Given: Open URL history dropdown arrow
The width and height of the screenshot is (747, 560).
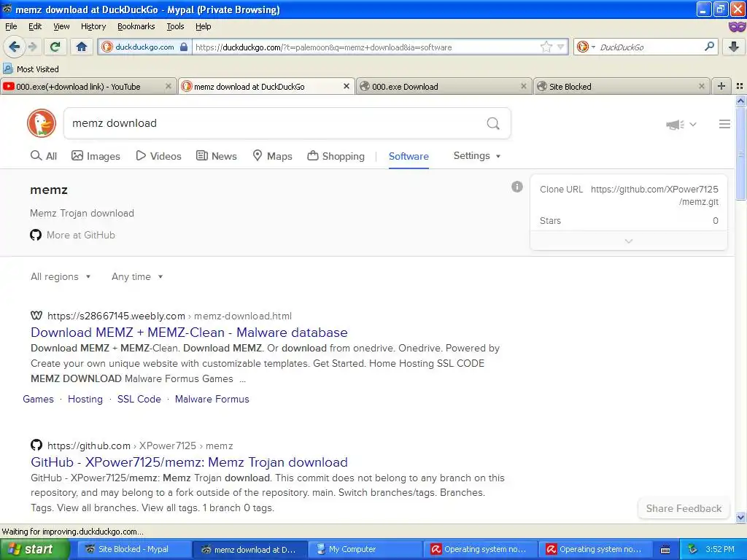Looking at the screenshot, I should (561, 47).
